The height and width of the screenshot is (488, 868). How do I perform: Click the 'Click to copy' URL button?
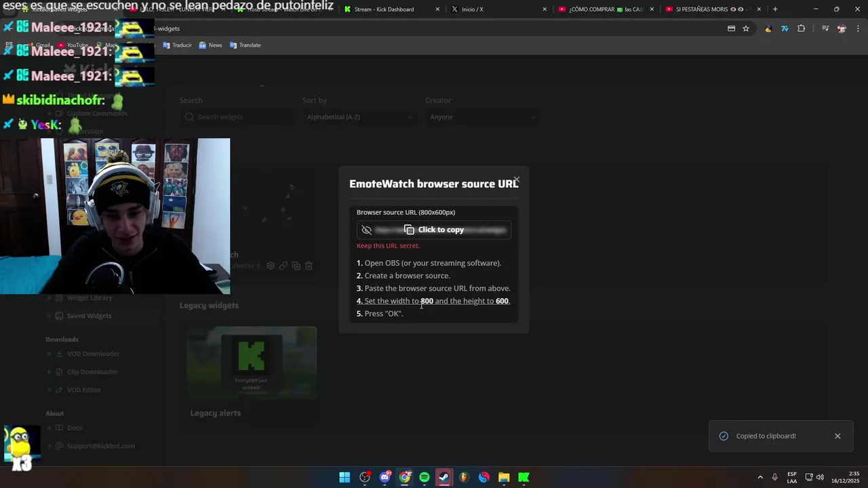point(434,230)
